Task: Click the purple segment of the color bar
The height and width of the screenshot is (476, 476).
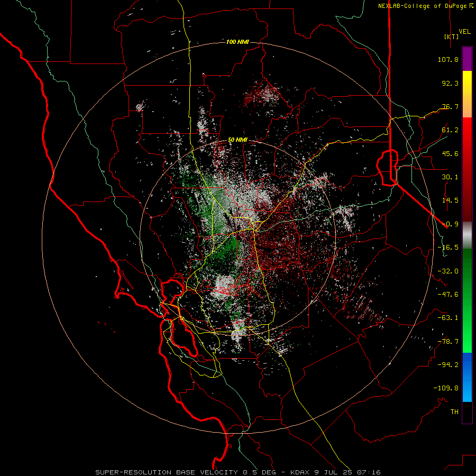Action: click(467, 59)
